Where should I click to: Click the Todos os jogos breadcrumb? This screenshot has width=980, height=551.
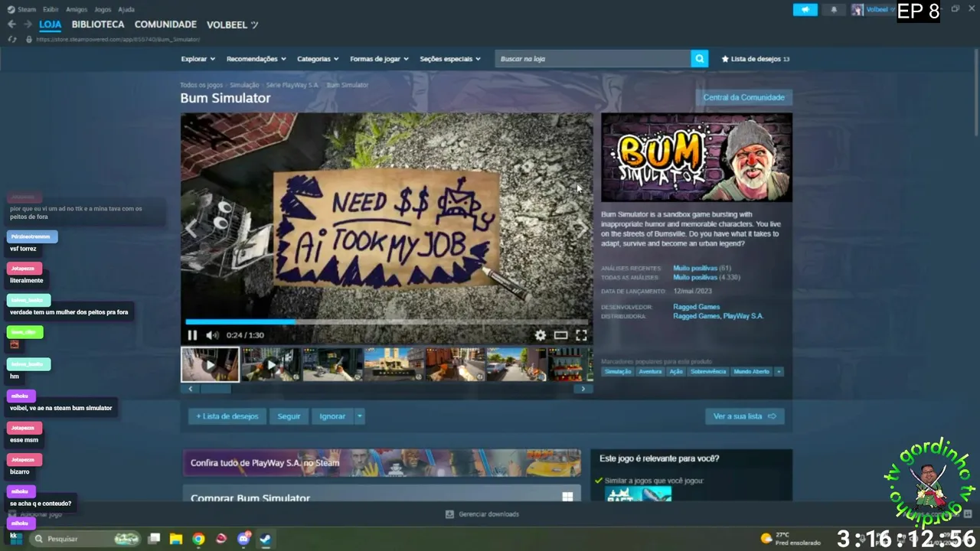pyautogui.click(x=201, y=85)
